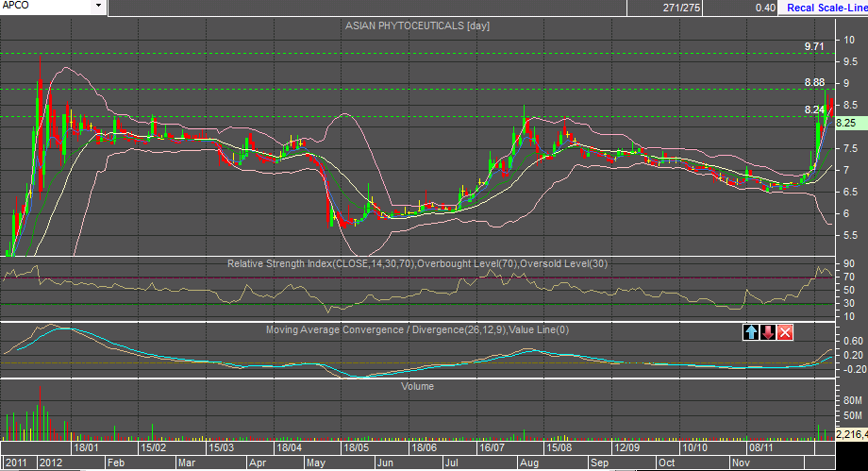Click the ASIAN PHYTOCEUTICALS [day] chart title
868x471 pixels.
coord(417,25)
